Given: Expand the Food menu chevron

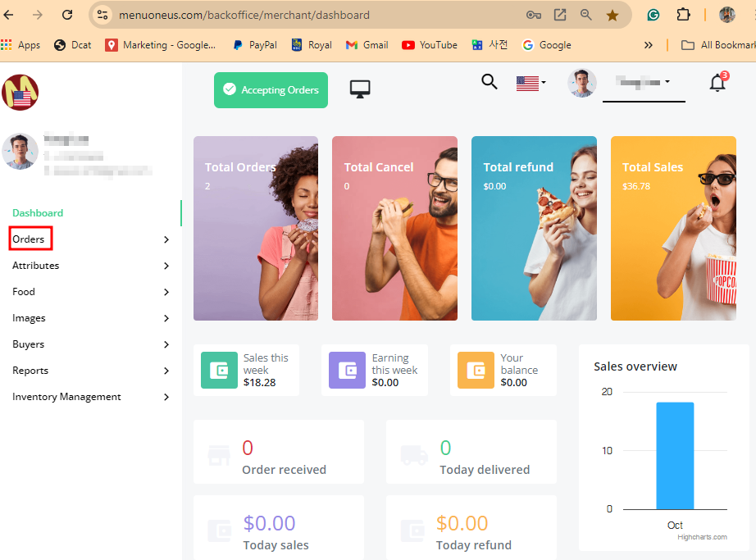Looking at the screenshot, I should [166, 292].
